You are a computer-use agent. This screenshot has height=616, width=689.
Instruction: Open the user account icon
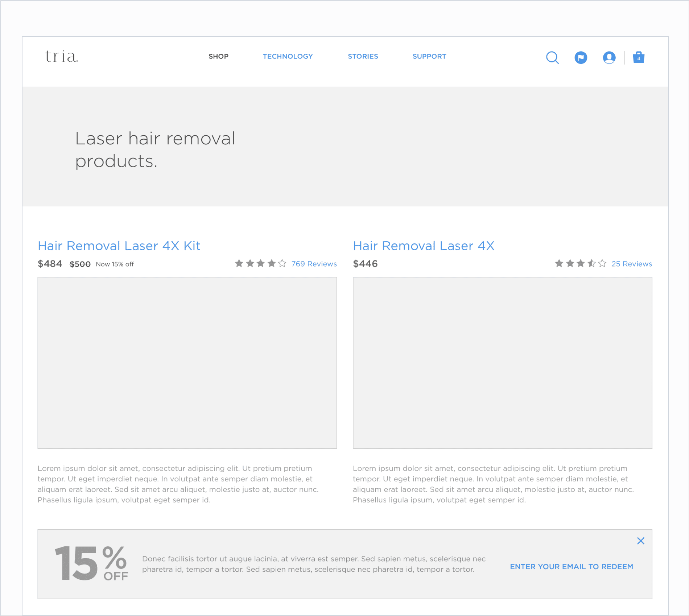coord(609,57)
